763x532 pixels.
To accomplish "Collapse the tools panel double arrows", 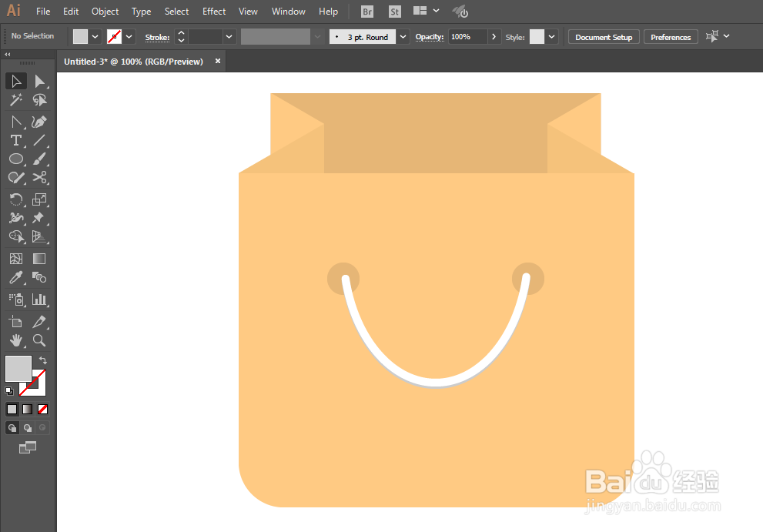I will click(7, 54).
